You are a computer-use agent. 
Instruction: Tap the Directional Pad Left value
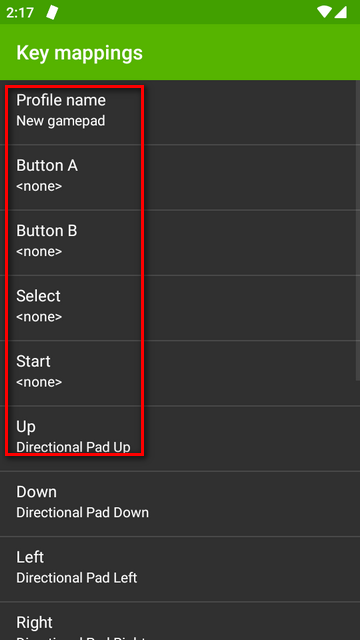point(77,578)
